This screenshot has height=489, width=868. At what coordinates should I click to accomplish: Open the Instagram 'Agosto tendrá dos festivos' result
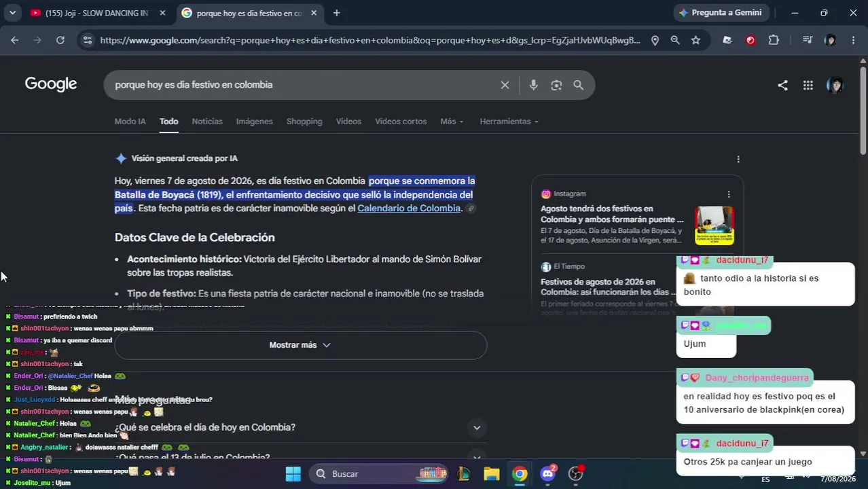(612, 214)
